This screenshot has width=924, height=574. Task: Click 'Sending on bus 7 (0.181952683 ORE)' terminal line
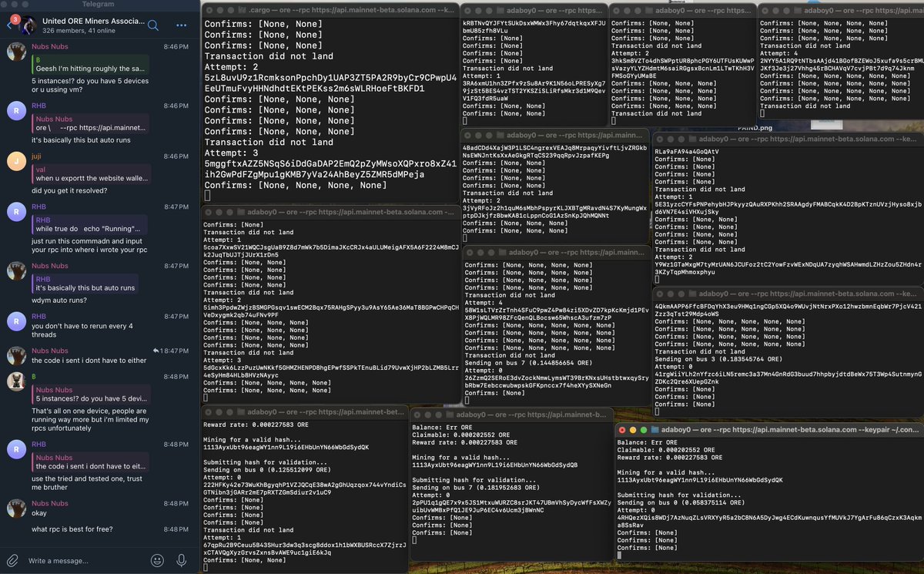tap(476, 488)
